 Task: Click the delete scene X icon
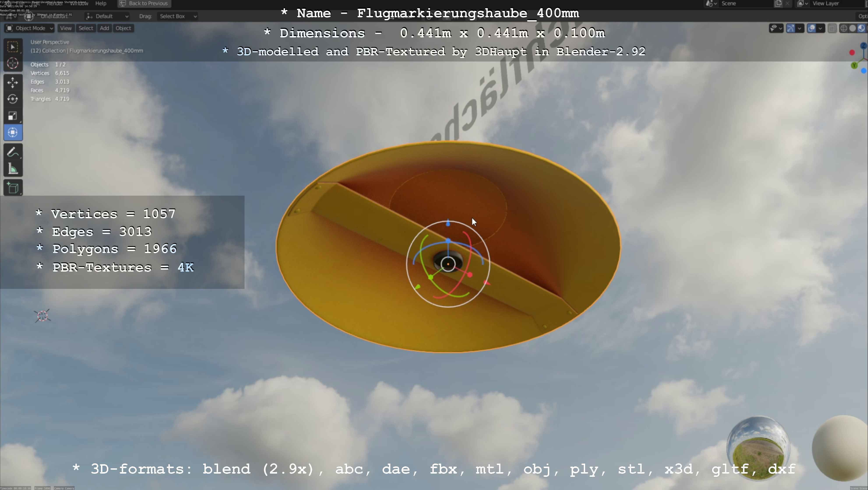787,3
